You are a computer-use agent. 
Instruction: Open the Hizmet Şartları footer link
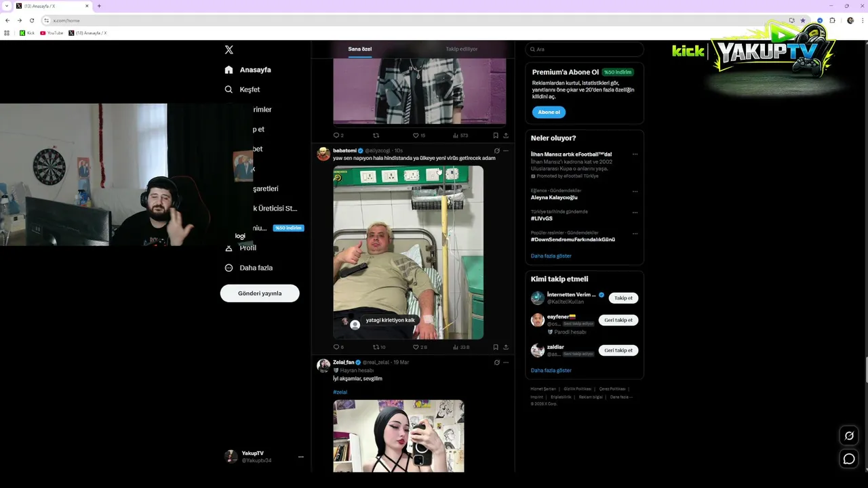543,389
